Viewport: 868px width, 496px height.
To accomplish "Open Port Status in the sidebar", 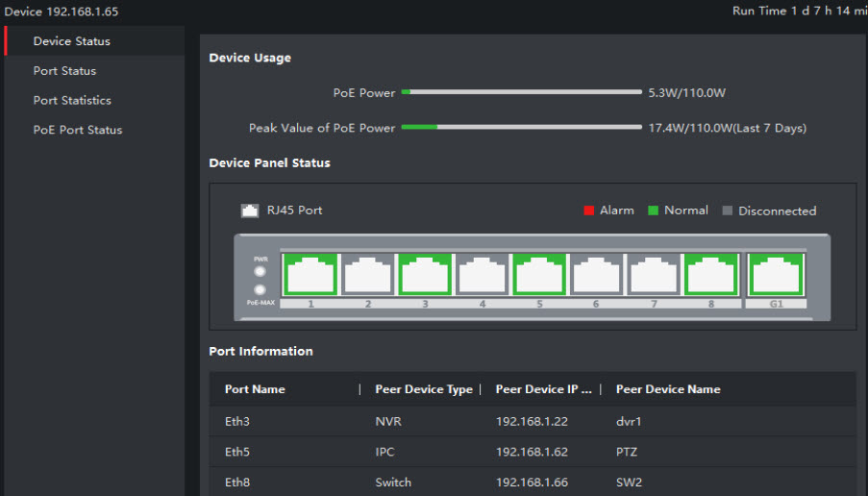I will click(x=64, y=71).
